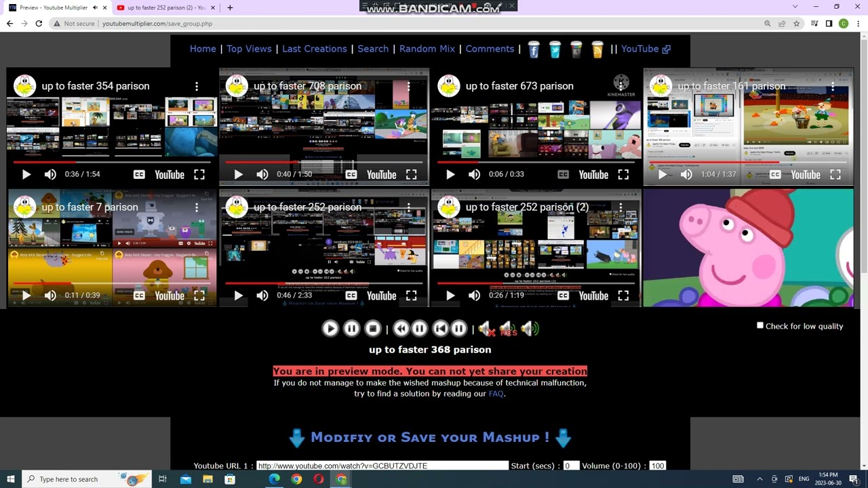The image size is (868, 488).
Task: Open the Last Creations page
Action: [315, 49]
